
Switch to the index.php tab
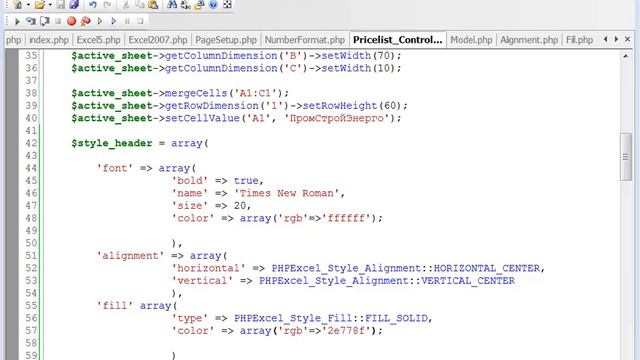point(49,40)
